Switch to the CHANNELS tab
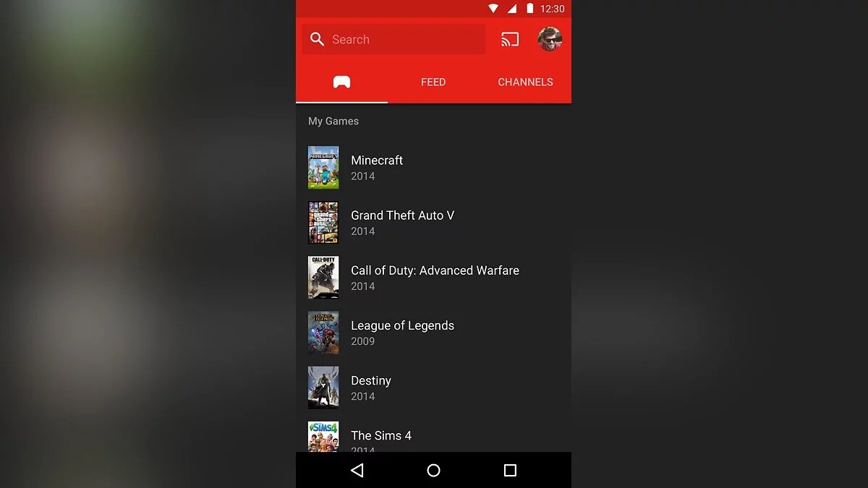868x488 pixels. coord(525,82)
